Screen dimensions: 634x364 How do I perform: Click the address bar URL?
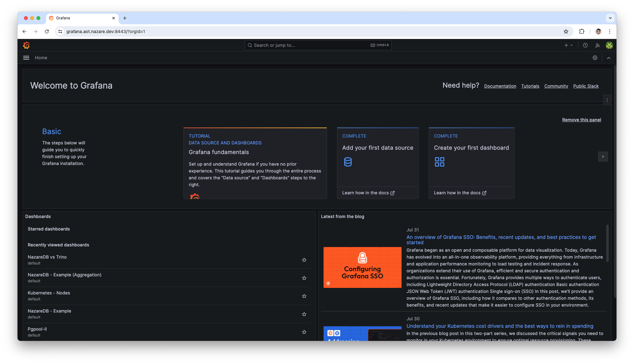click(105, 32)
